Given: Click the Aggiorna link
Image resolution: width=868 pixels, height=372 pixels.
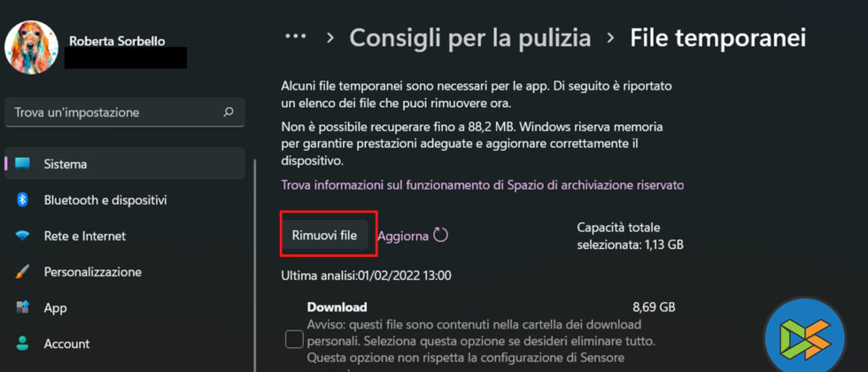Looking at the screenshot, I should point(402,236).
